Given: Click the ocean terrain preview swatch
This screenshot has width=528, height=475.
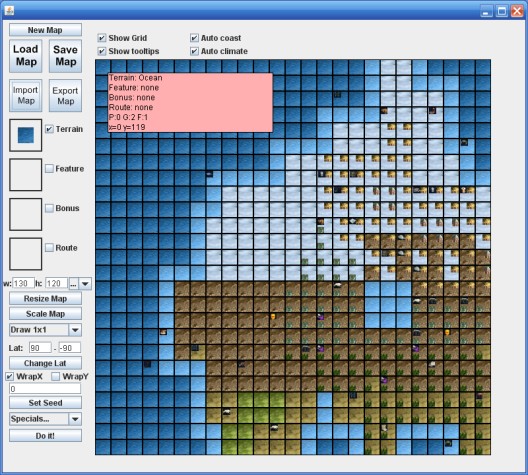Looking at the screenshot, I should (26, 135).
